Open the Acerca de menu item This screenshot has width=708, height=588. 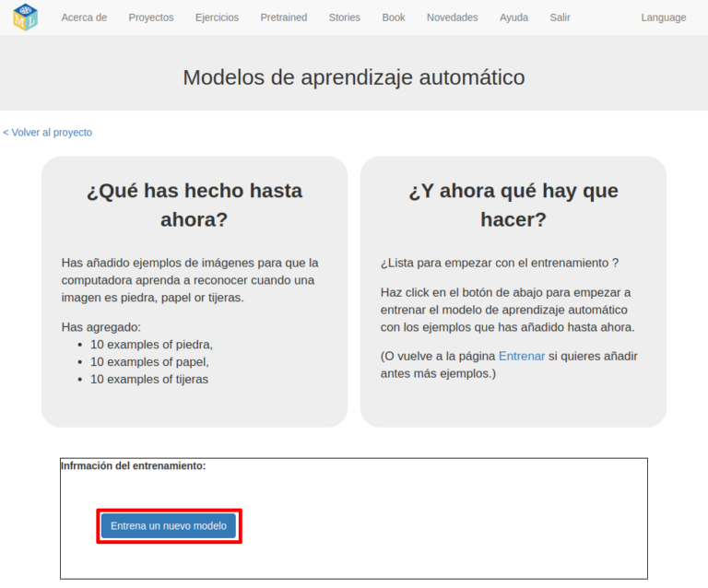pyautogui.click(x=84, y=18)
